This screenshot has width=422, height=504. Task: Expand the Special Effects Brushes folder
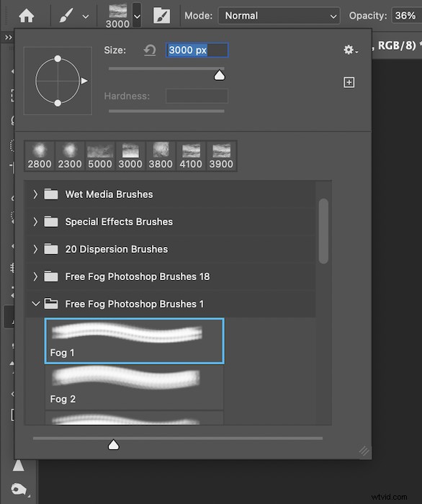[35, 222]
